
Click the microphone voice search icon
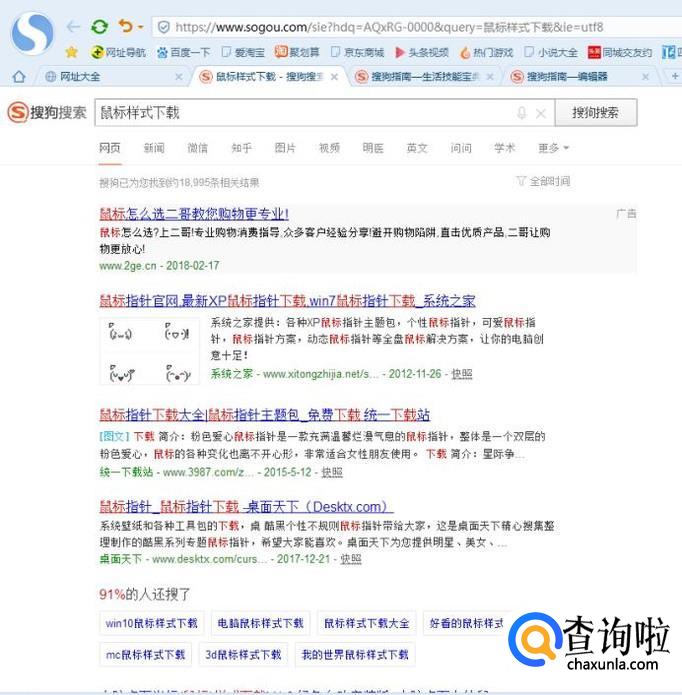pos(522,113)
